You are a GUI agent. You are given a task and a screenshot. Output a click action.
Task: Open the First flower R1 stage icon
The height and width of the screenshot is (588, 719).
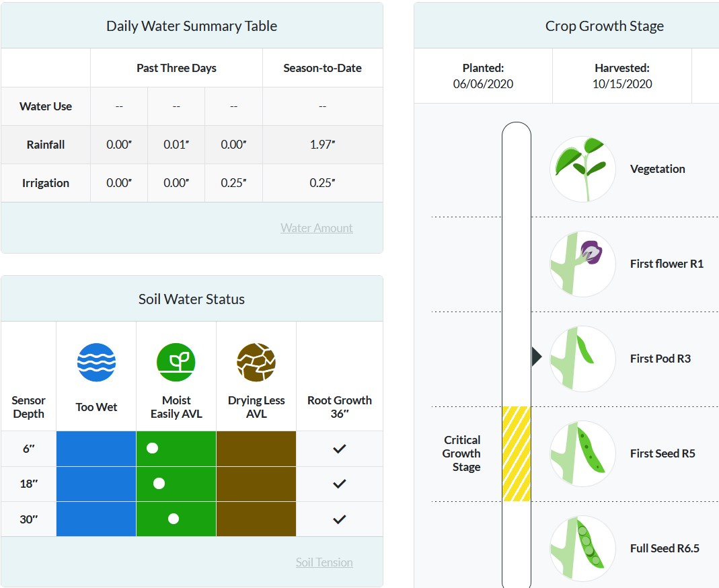pyautogui.click(x=582, y=263)
